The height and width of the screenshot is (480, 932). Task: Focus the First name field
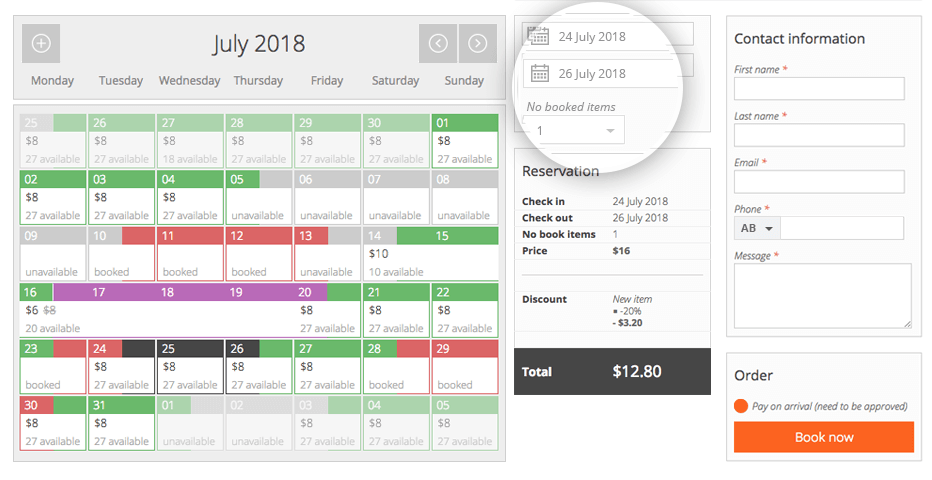point(819,89)
